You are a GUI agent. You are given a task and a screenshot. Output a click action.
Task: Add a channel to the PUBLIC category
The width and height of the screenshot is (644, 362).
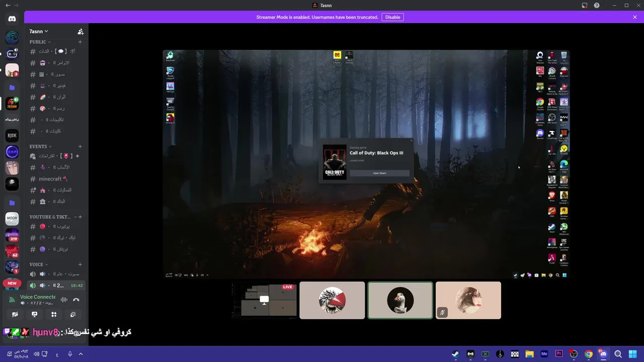click(80, 42)
